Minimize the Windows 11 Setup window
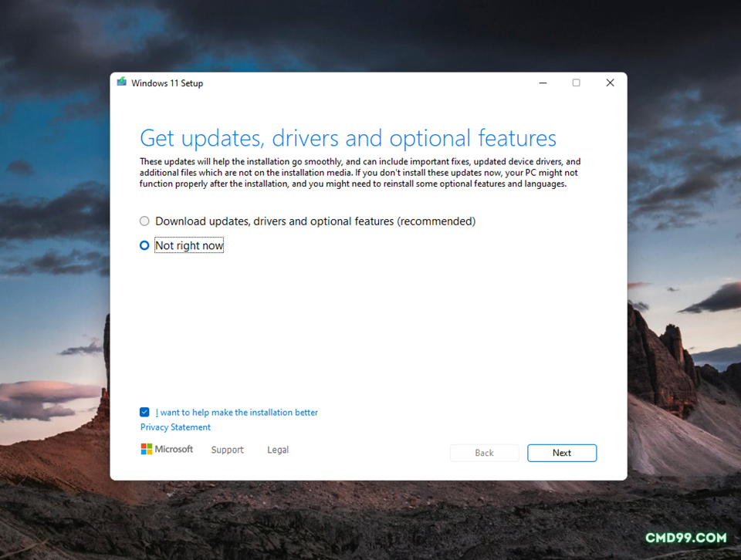 pos(543,83)
